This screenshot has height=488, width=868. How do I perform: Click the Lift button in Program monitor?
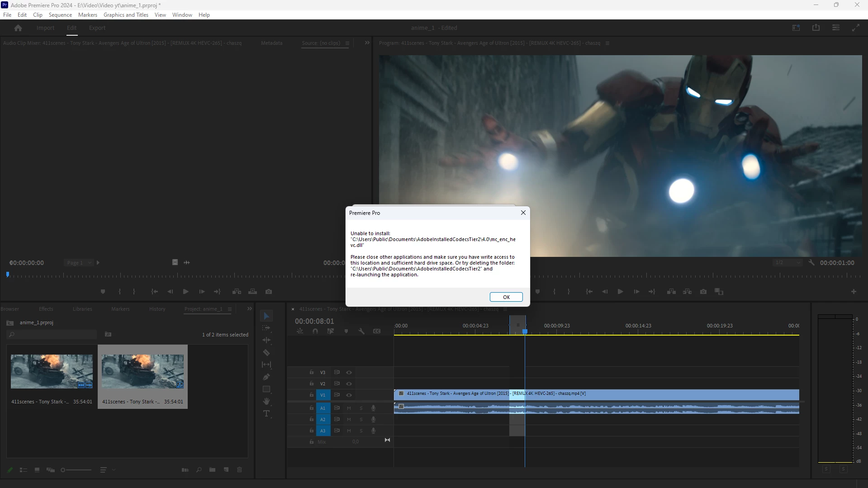(x=672, y=292)
